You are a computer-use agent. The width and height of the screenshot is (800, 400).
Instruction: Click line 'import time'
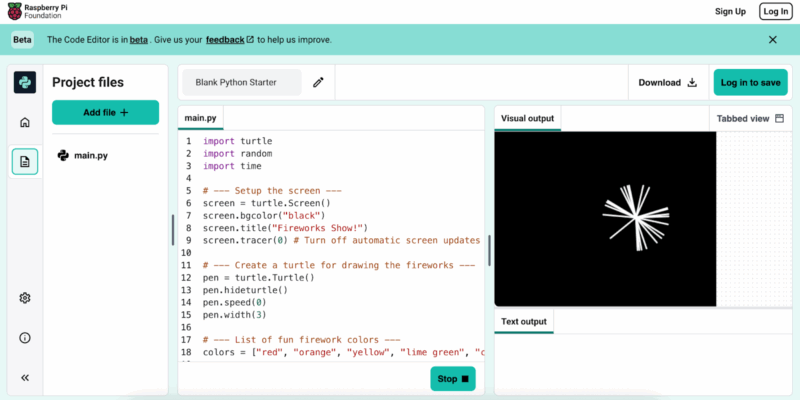click(x=232, y=166)
